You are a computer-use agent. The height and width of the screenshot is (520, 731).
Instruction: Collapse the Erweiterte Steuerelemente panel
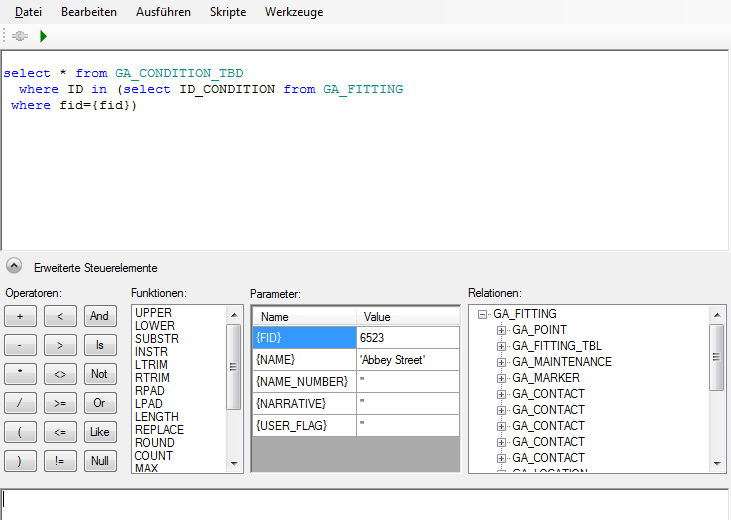[14, 267]
